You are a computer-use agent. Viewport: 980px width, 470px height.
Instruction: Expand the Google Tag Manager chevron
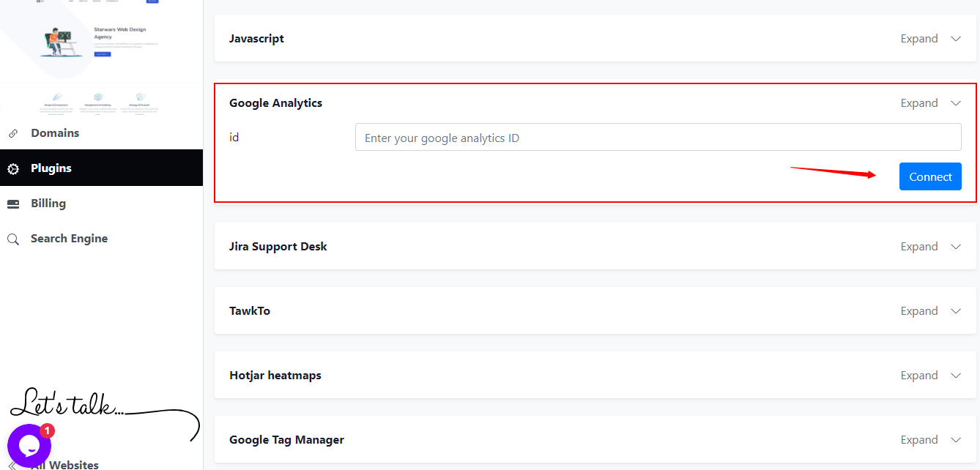pyautogui.click(x=955, y=440)
